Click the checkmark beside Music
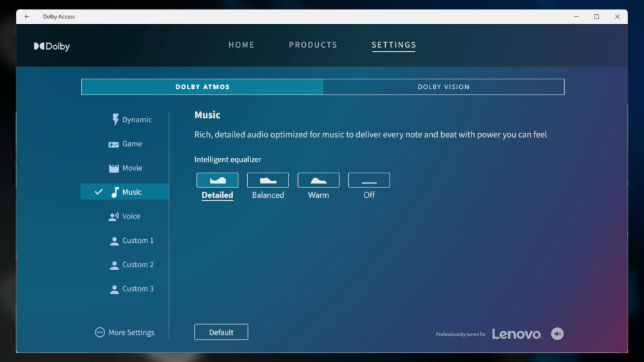Screen dimensions: 644x362 click(x=99, y=192)
